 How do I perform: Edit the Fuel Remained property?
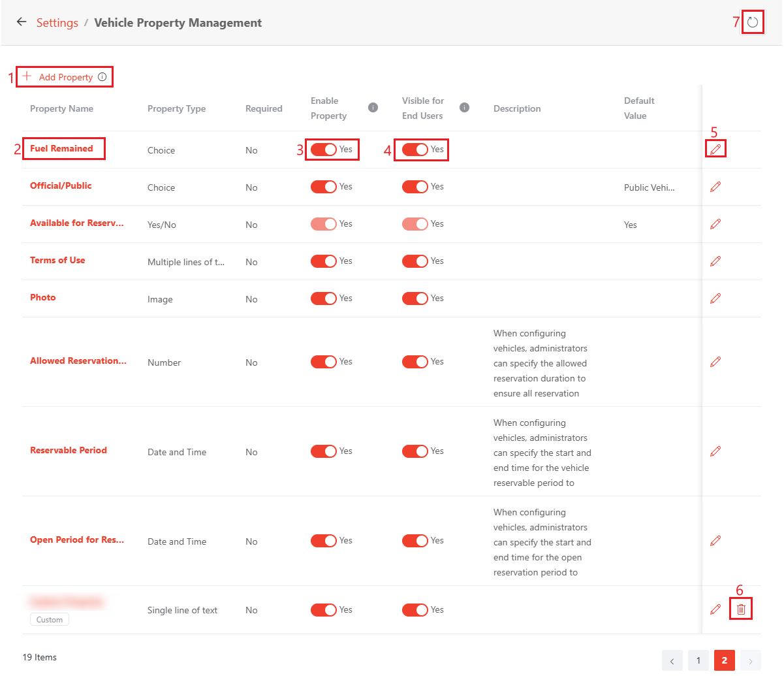[x=715, y=150]
